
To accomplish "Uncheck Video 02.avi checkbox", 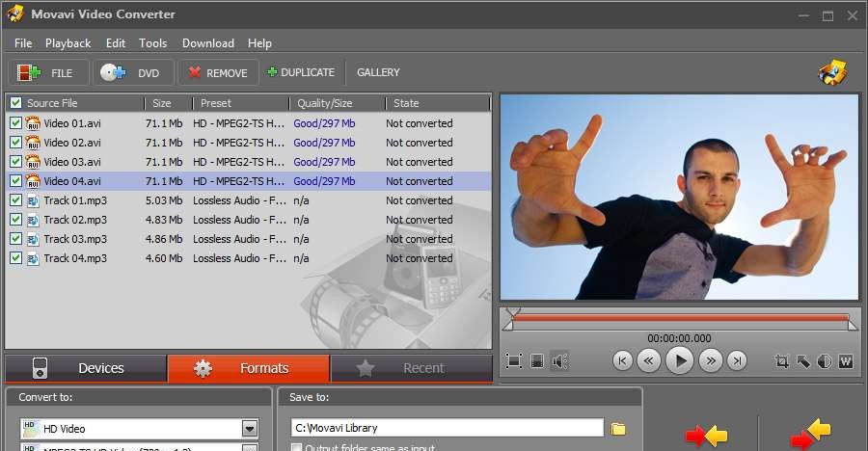I will pos(15,143).
